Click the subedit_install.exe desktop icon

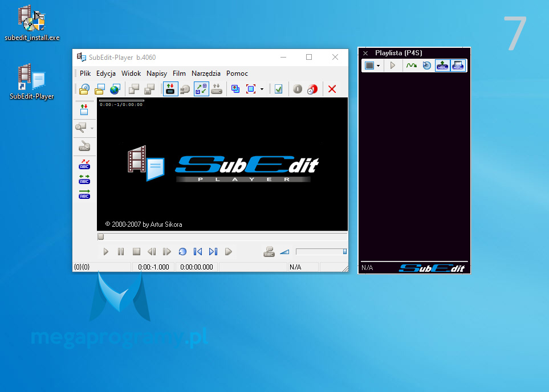(32, 23)
